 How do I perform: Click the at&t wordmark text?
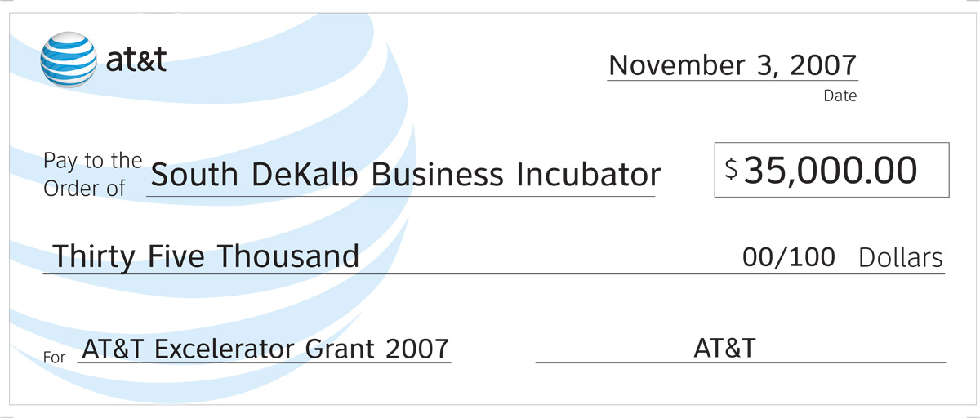point(133,60)
